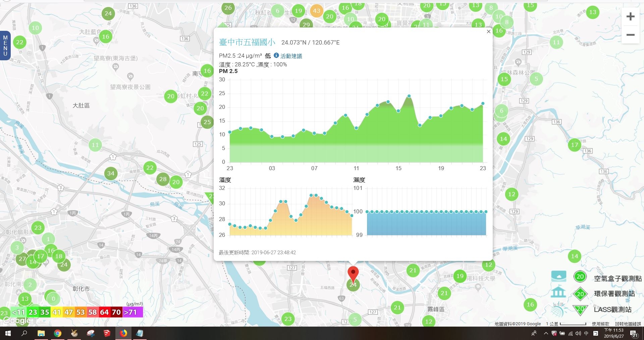This screenshot has width=644, height=340.
Task: Open the notification center with 21 alerts
Action: (634, 334)
